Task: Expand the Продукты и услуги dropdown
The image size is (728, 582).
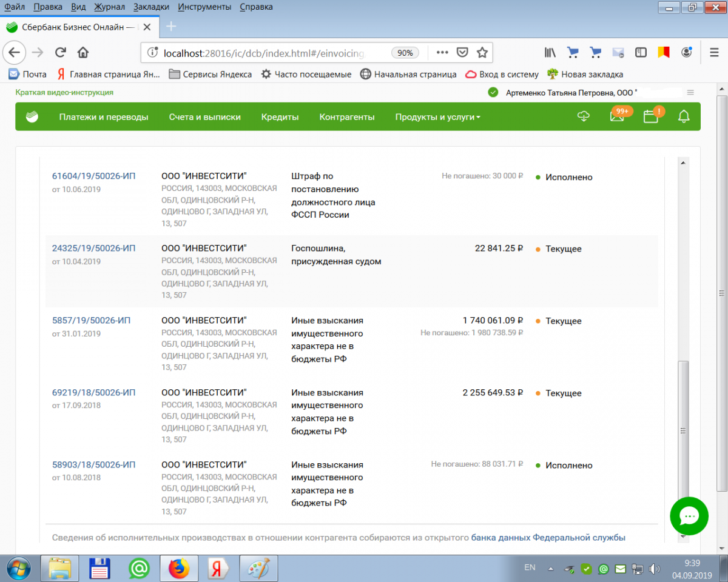Action: 437,117
